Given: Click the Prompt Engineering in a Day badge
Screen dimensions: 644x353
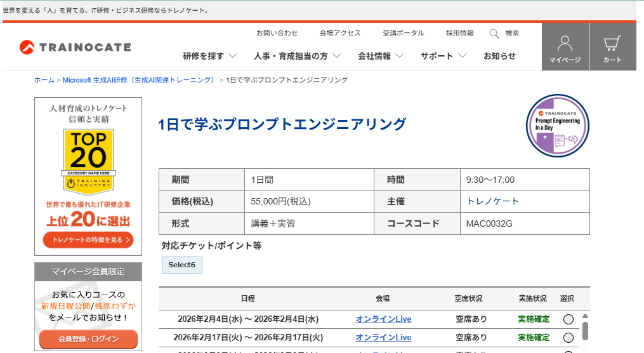Looking at the screenshot, I should pyautogui.click(x=557, y=126).
